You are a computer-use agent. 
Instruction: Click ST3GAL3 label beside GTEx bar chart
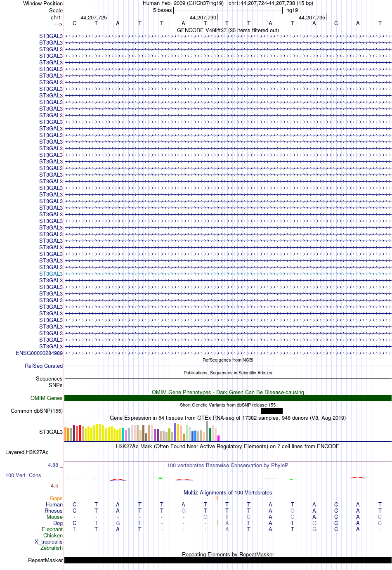(x=51, y=432)
